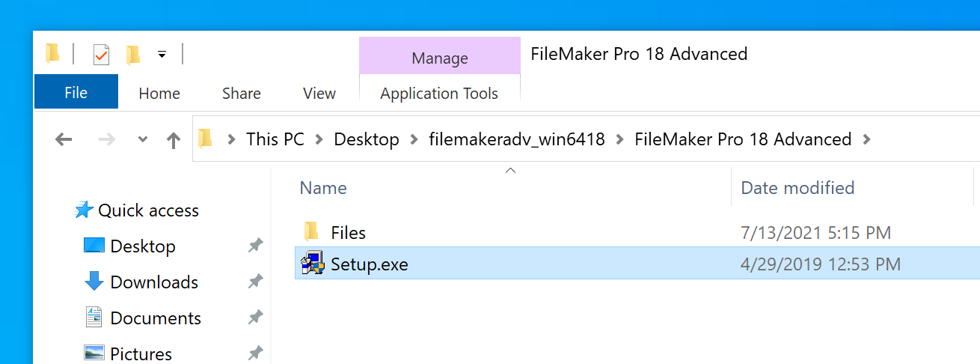Click the Properties icon in quick access toolbar

(x=101, y=54)
